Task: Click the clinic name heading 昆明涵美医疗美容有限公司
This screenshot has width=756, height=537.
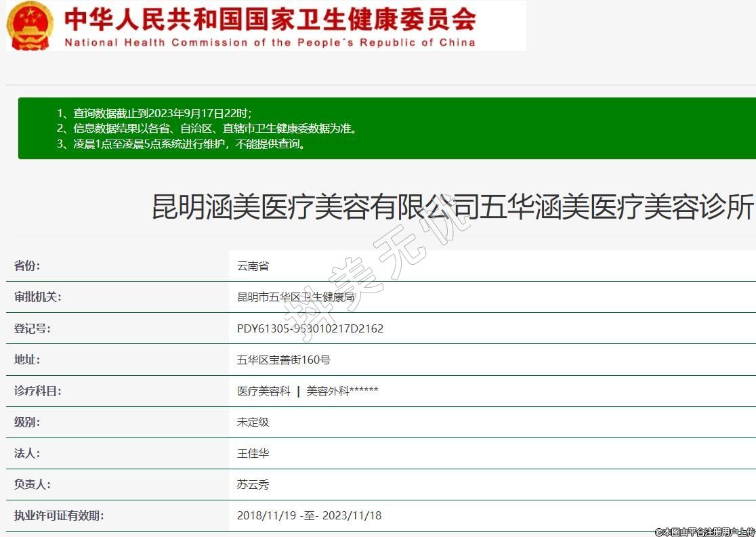Action: coord(452,207)
